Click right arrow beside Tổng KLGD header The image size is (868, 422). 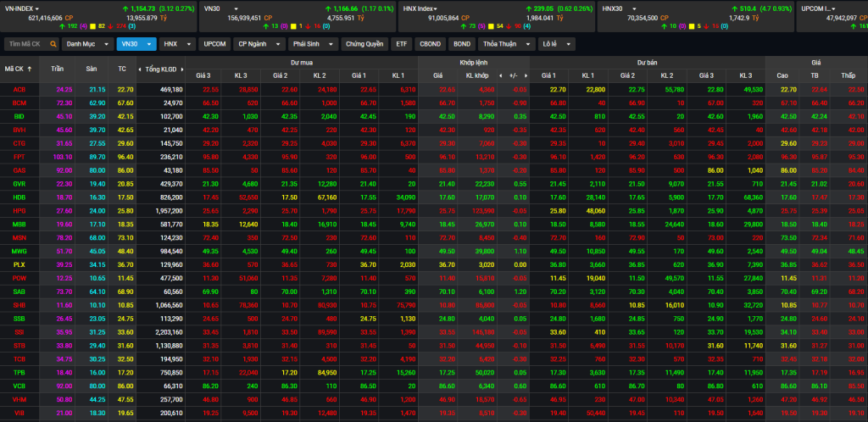(182, 68)
